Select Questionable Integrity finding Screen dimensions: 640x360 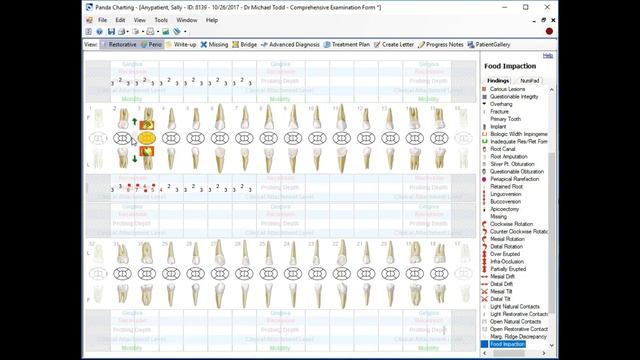tap(514, 97)
